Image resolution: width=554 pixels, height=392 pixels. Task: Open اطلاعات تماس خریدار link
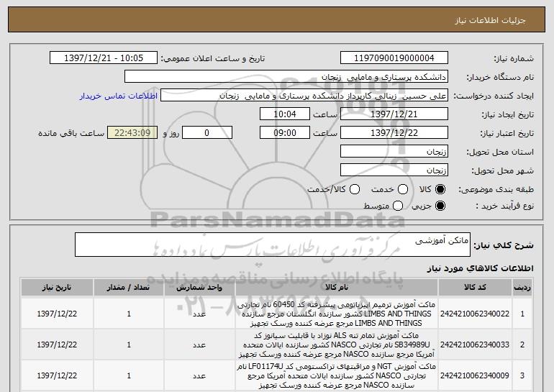pyautogui.click(x=119, y=96)
